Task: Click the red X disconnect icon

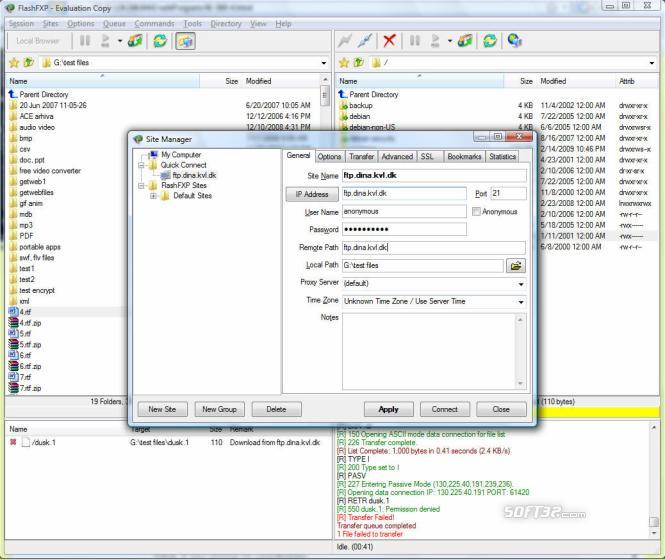Action: (x=389, y=41)
